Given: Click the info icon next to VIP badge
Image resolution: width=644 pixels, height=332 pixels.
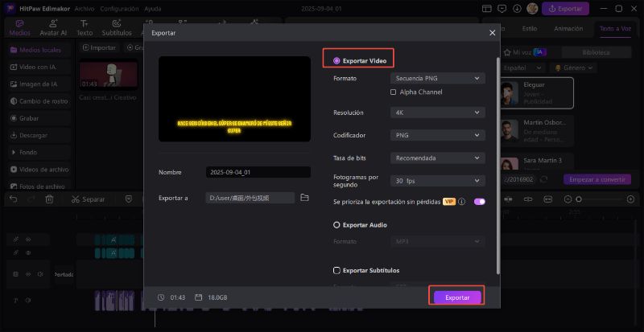Looking at the screenshot, I should 462,202.
